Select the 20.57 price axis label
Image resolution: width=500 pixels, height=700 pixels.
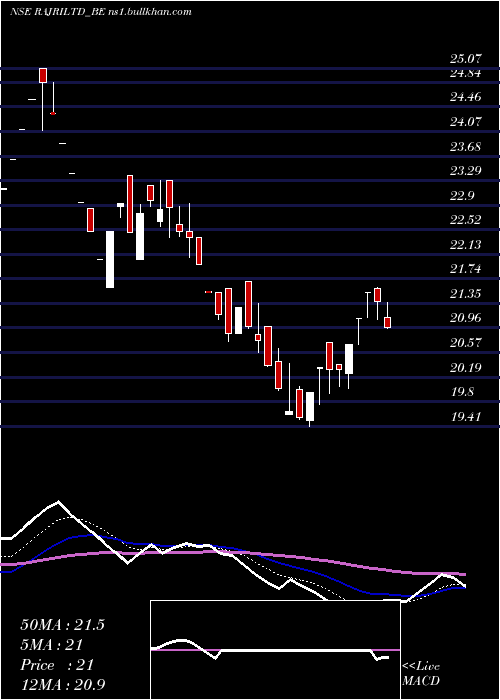tap(466, 343)
